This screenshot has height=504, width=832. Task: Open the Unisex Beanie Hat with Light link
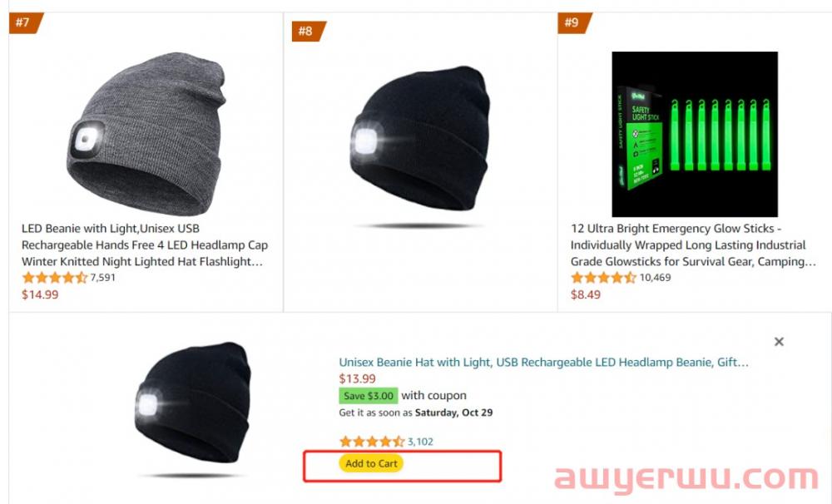[x=544, y=363]
